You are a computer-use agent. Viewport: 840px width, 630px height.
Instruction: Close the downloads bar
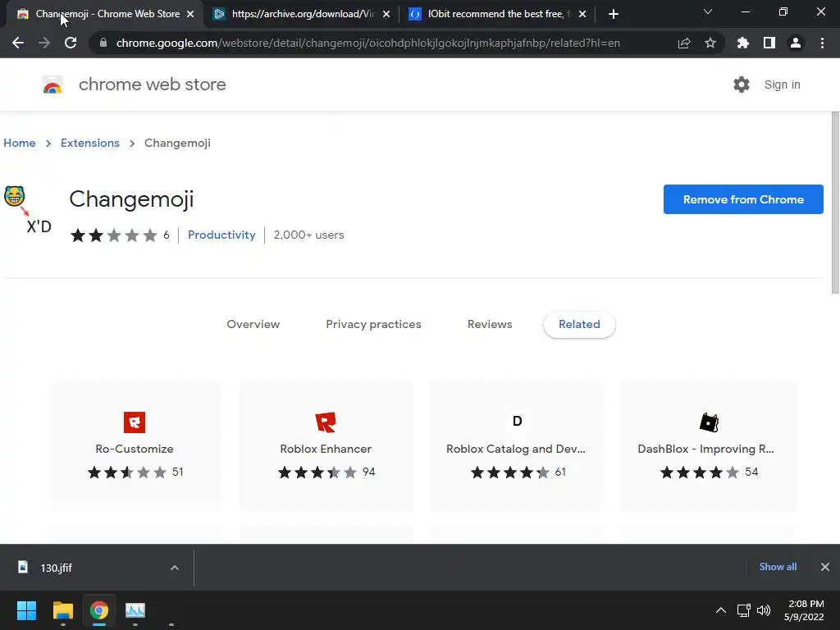click(825, 567)
